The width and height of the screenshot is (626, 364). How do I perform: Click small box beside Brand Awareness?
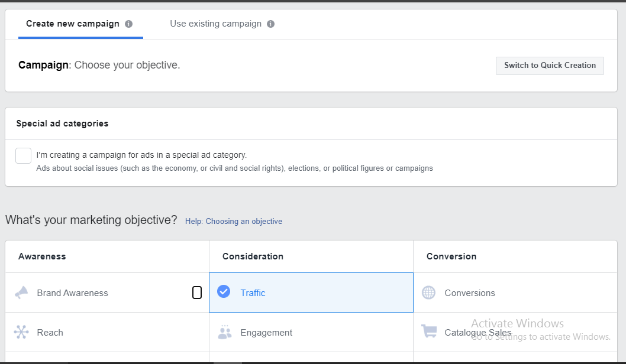point(197,292)
